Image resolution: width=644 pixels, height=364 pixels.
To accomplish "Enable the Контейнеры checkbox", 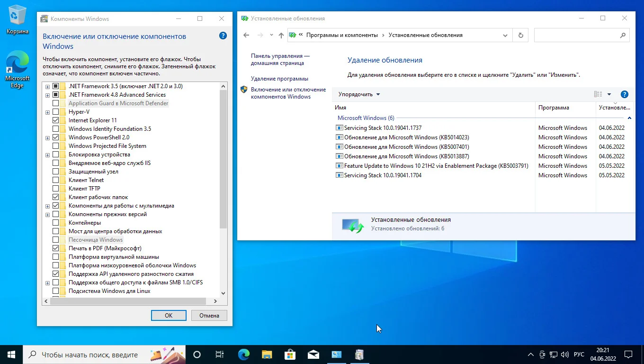I will pos(56,223).
